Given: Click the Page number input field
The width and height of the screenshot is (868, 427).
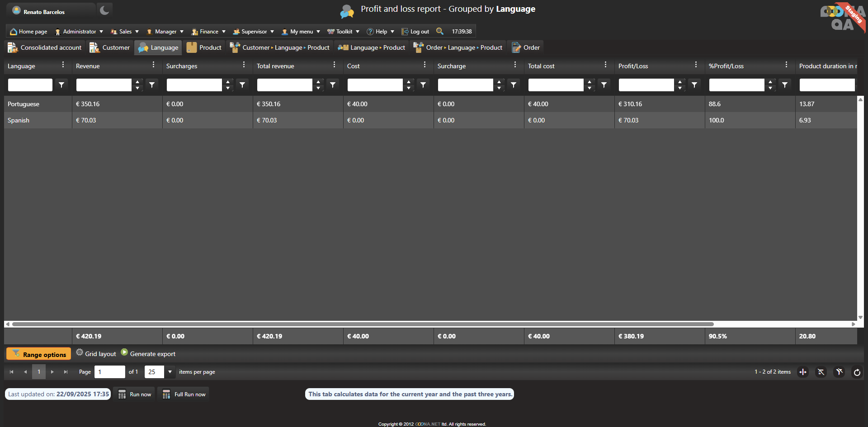Looking at the screenshot, I should 109,372.
